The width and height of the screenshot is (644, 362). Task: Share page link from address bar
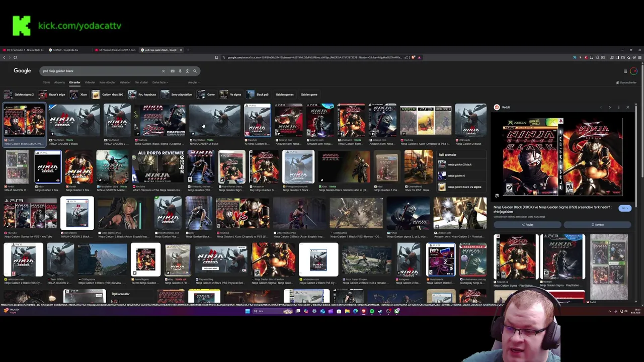(x=406, y=57)
